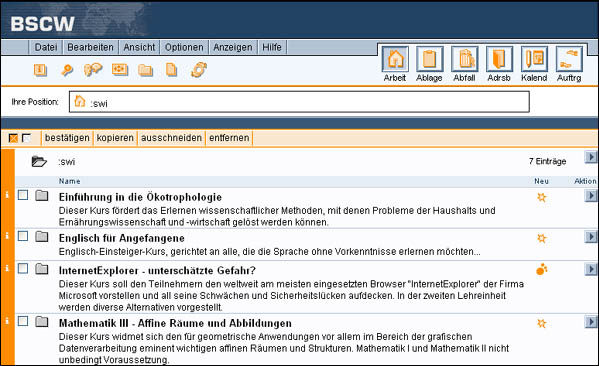The image size is (599, 366).
Task: Click the Aktion column header
Action: pos(585,181)
